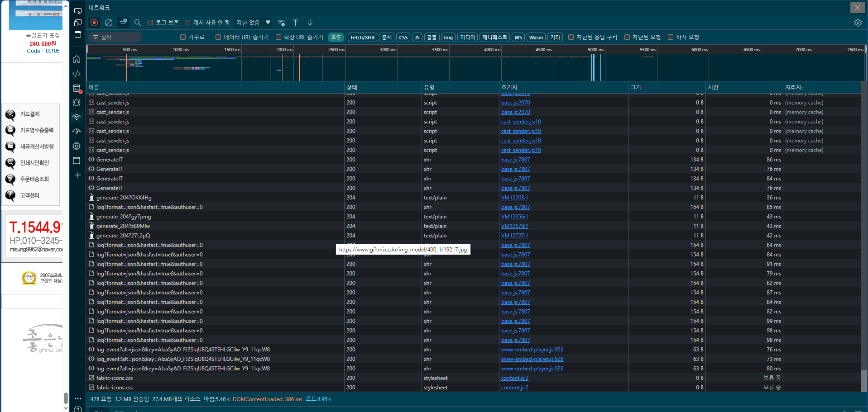
Task: Sort by the 크기 column header
Action: click(x=667, y=87)
